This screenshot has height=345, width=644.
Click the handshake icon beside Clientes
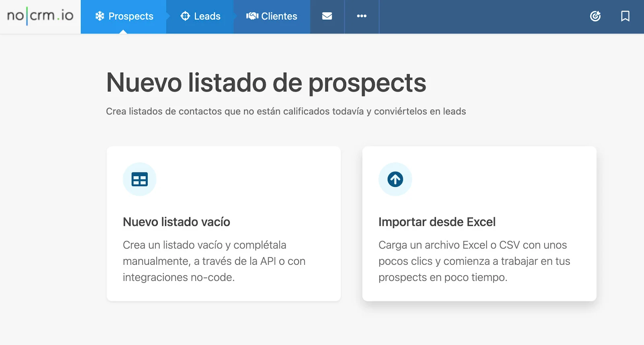pyautogui.click(x=252, y=16)
